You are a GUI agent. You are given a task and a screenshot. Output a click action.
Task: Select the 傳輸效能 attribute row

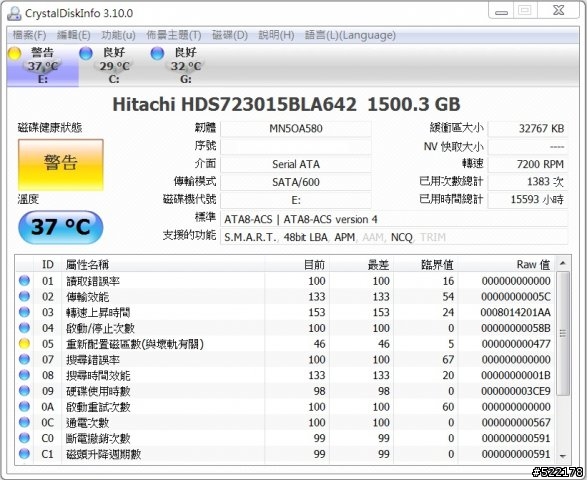pos(286,297)
